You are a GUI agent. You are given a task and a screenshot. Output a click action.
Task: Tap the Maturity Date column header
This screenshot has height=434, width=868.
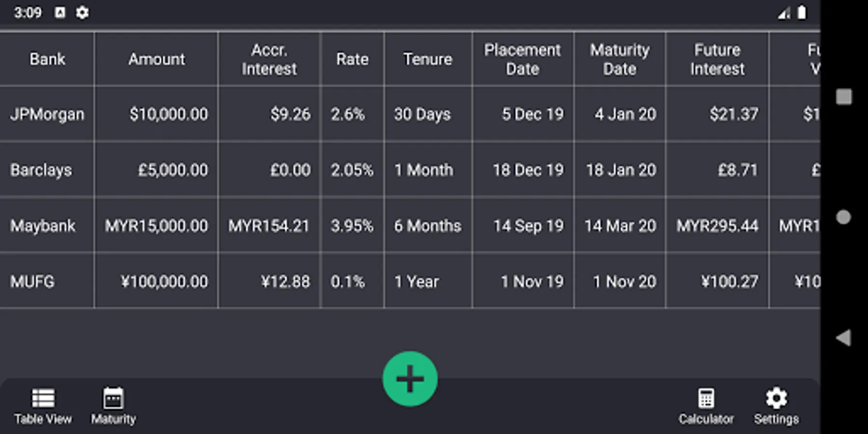[x=620, y=59]
